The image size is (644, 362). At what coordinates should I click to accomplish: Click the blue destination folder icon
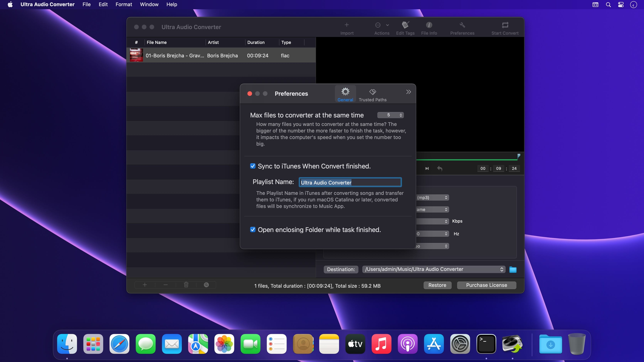pos(513,270)
